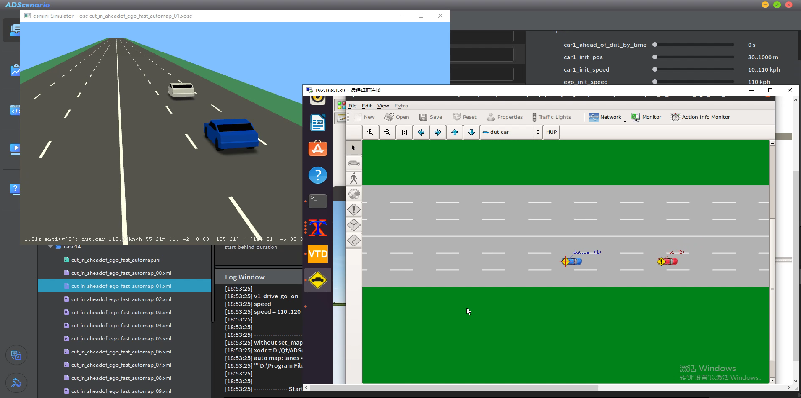This screenshot has width=801, height=398.
Task: Select highlighted automap_01.xml file
Action: tap(125, 286)
